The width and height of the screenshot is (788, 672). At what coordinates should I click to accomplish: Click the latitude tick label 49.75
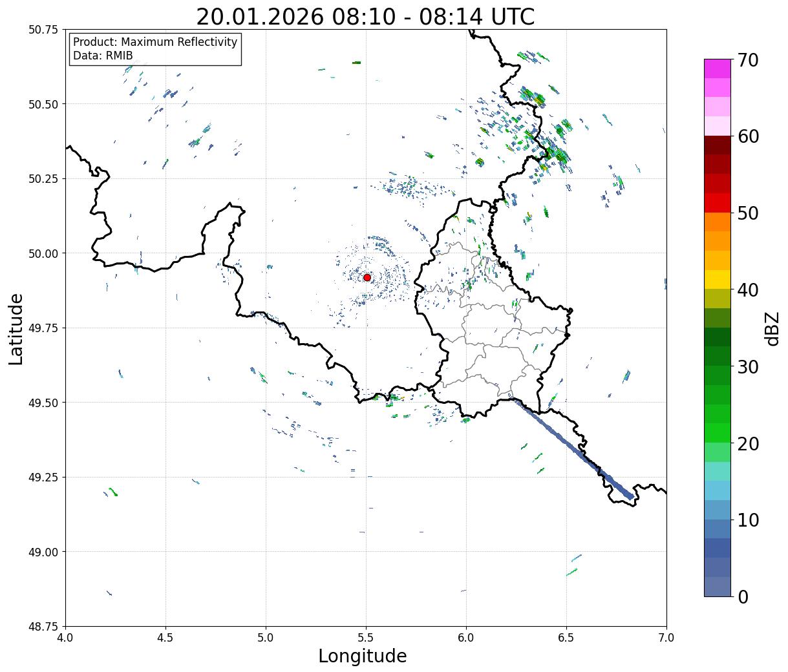[44, 328]
